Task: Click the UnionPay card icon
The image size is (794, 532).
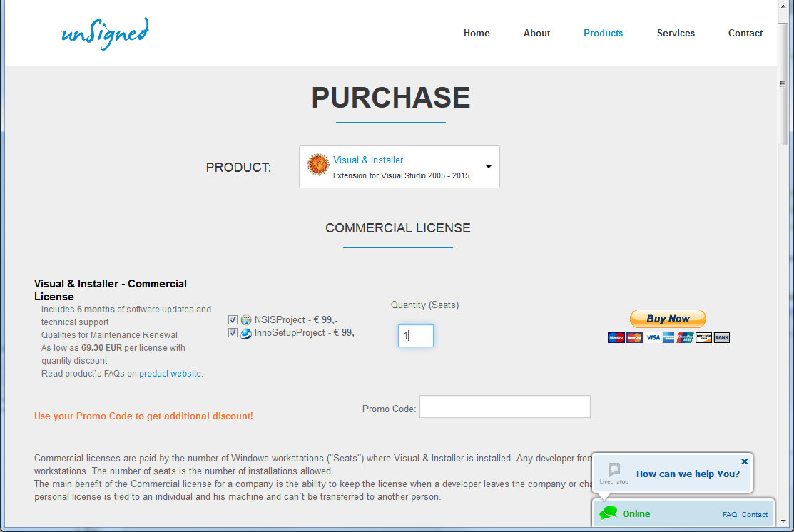Action: click(685, 337)
